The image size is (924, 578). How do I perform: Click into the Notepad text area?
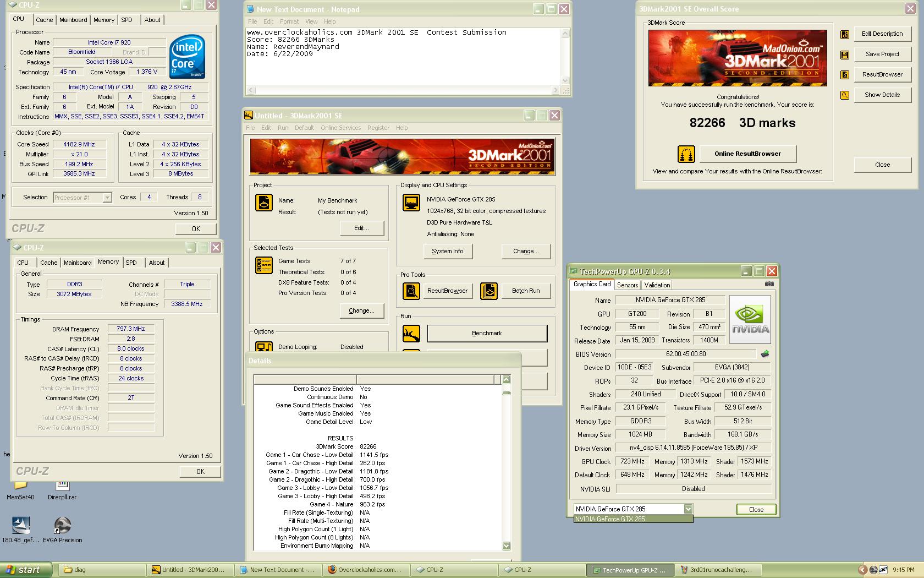tap(404, 57)
